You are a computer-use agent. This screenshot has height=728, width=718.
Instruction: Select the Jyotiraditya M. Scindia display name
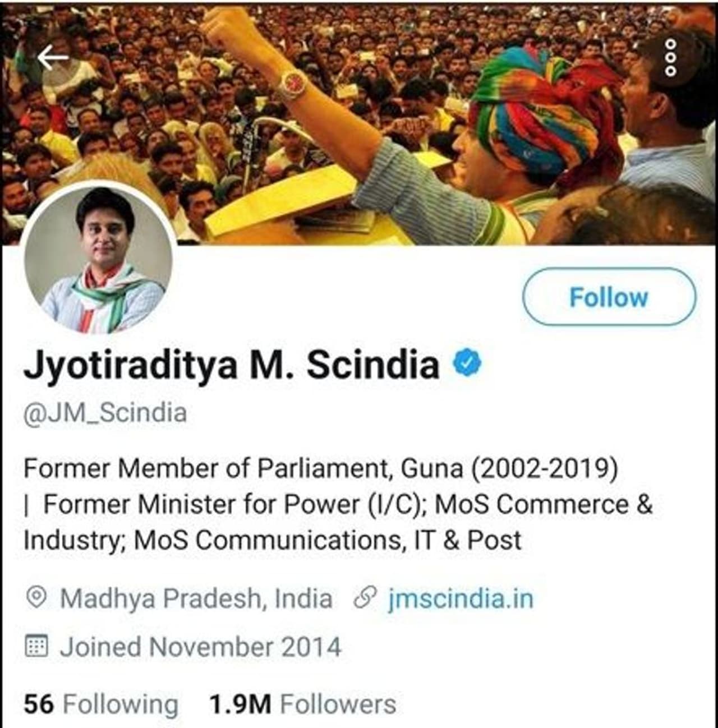[231, 365]
